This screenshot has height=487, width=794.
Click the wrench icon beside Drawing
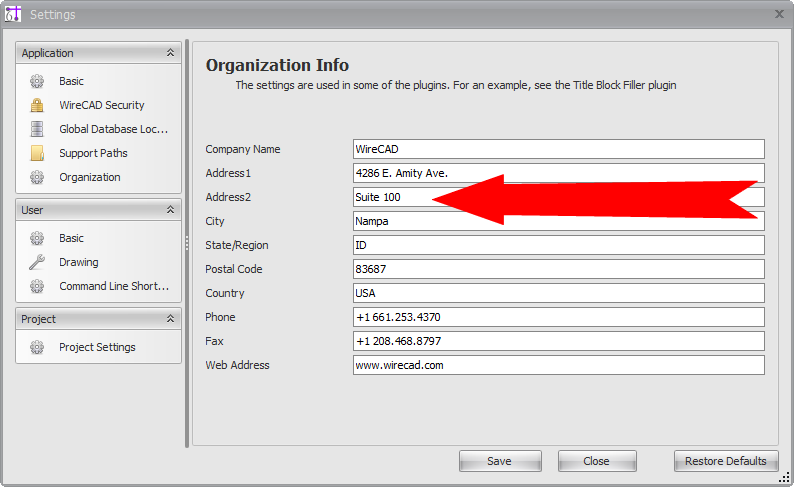[37, 262]
